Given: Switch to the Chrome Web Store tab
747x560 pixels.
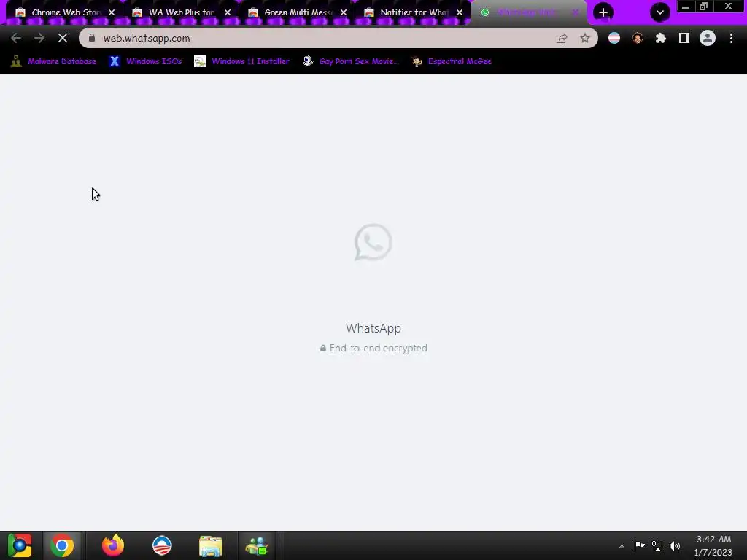Looking at the screenshot, I should [x=60, y=12].
